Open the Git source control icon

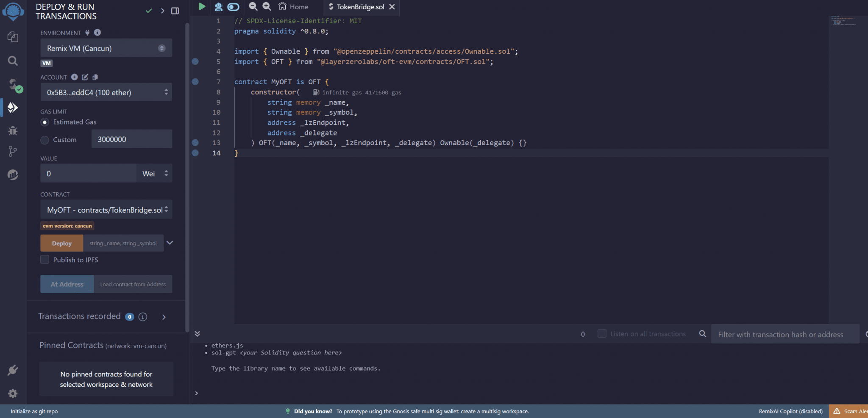[x=13, y=151]
